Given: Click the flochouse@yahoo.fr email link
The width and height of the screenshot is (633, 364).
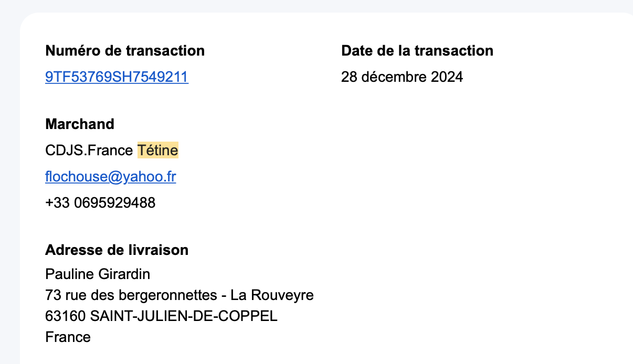Looking at the screenshot, I should [x=110, y=177].
